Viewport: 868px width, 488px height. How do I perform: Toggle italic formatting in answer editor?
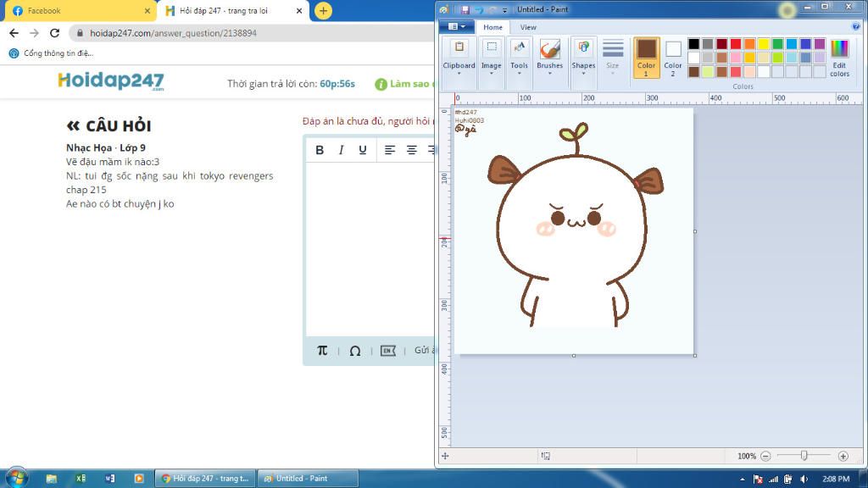coord(341,150)
